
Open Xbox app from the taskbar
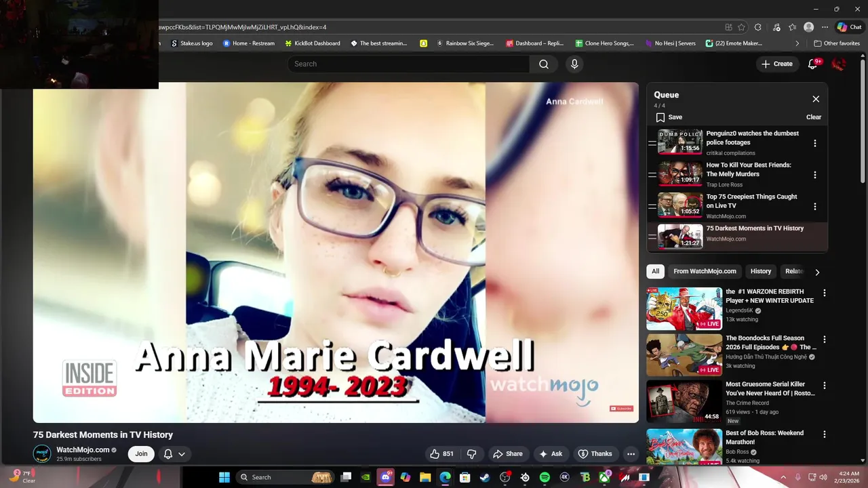pyautogui.click(x=604, y=477)
